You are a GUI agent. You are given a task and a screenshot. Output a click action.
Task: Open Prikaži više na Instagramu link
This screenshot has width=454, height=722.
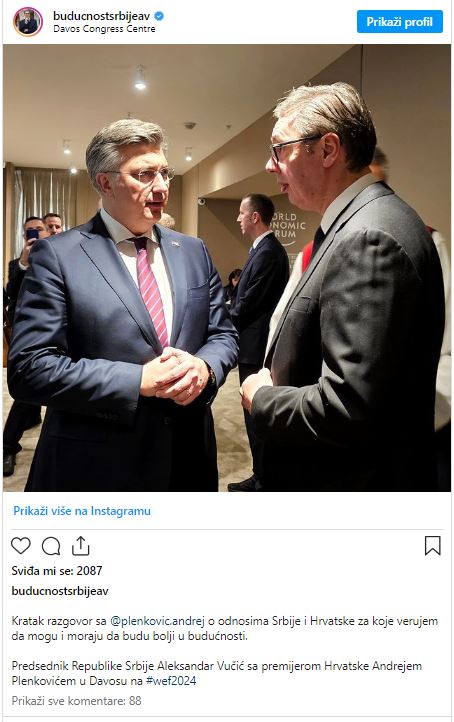[81, 511]
